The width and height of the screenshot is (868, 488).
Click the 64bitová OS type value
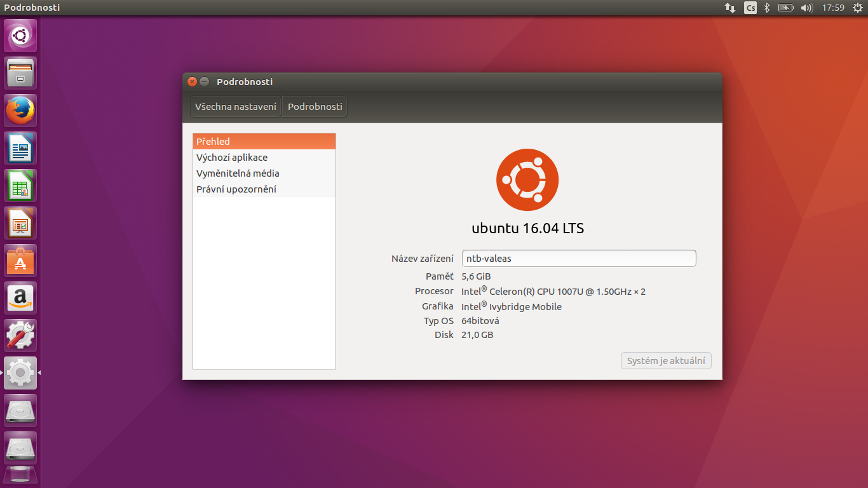(x=480, y=321)
